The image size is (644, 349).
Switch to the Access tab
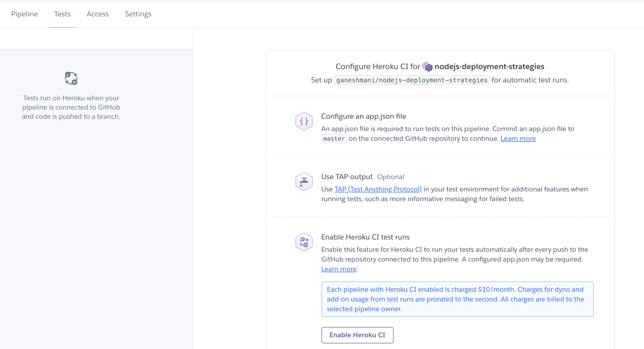[98, 14]
